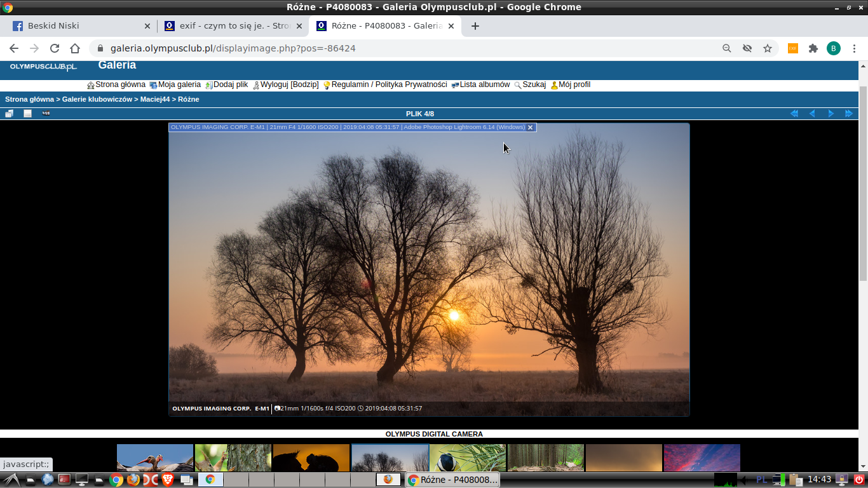Jump to the last file arrow
The height and width of the screenshot is (488, 868).
click(849, 114)
